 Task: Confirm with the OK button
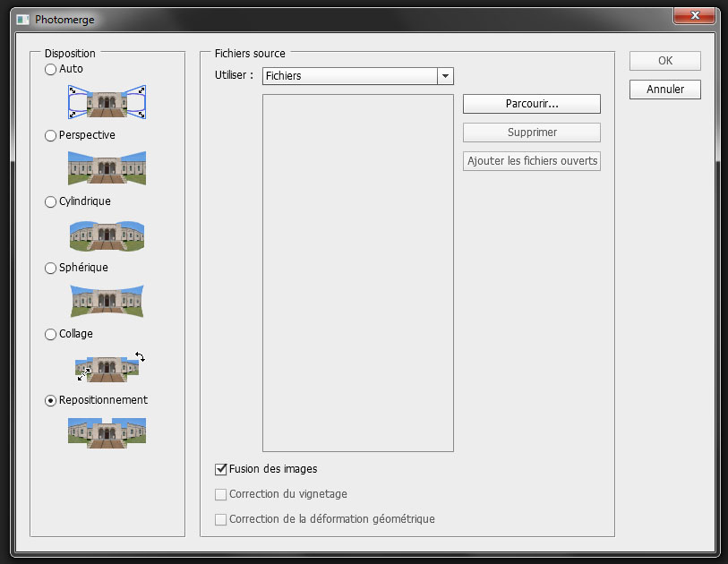pyautogui.click(x=664, y=61)
